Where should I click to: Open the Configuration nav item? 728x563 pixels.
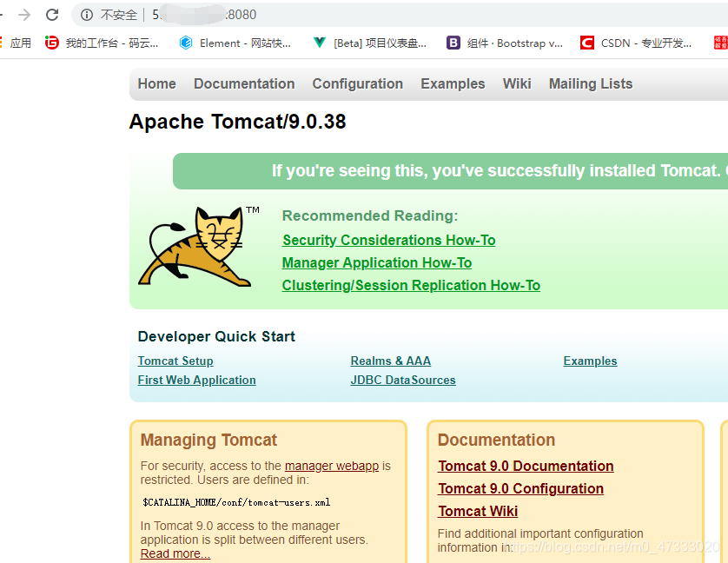[x=358, y=83]
